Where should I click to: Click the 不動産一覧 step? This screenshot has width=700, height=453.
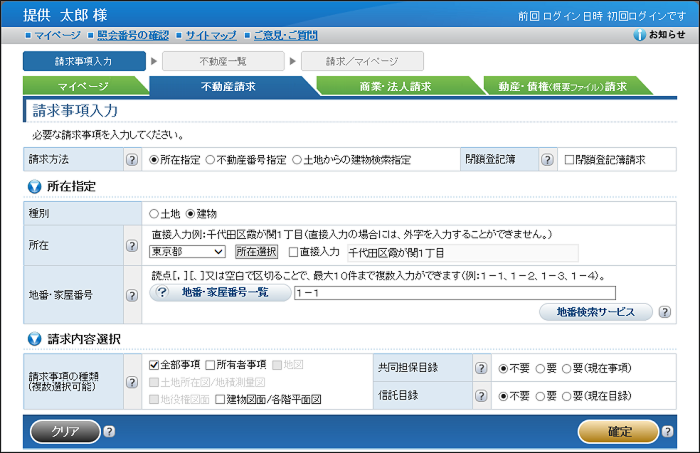pos(223,61)
